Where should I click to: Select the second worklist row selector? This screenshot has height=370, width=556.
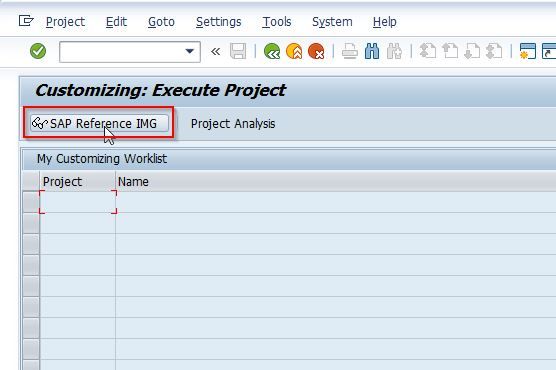[x=31, y=223]
